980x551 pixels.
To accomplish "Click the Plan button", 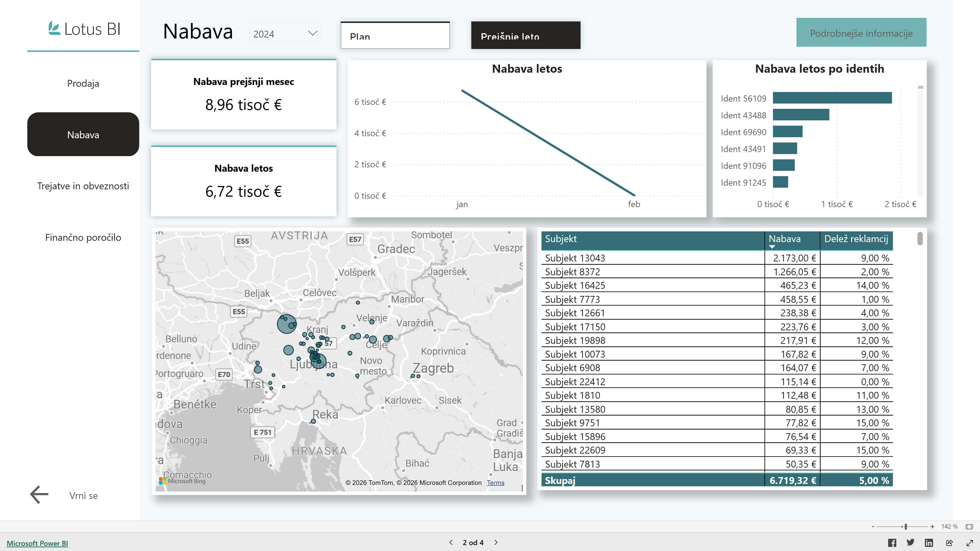I will [395, 35].
